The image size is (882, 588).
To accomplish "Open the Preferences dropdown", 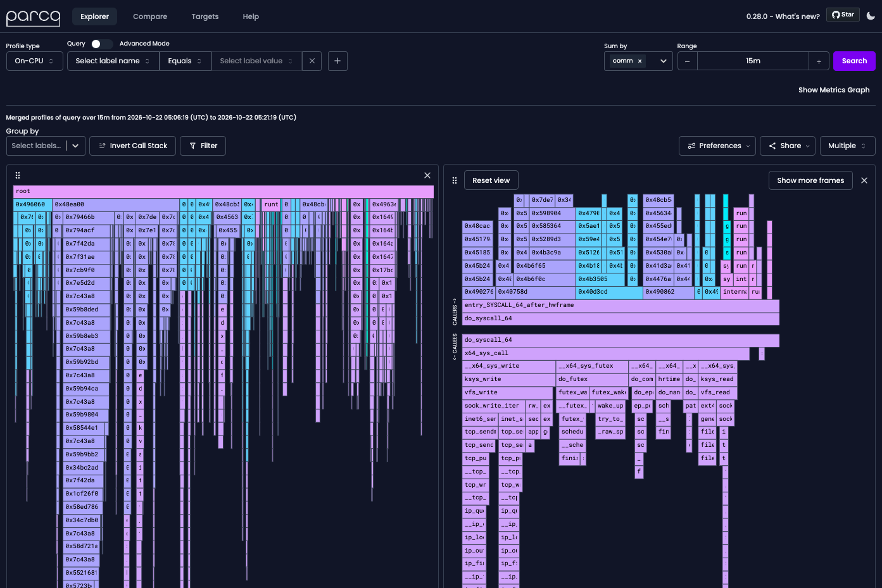I will click(717, 146).
